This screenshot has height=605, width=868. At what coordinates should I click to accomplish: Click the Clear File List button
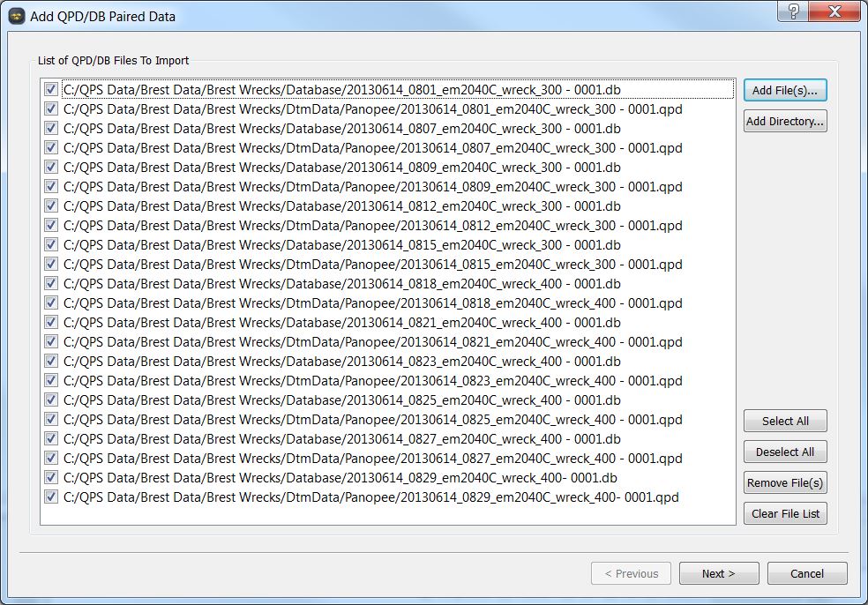785,513
